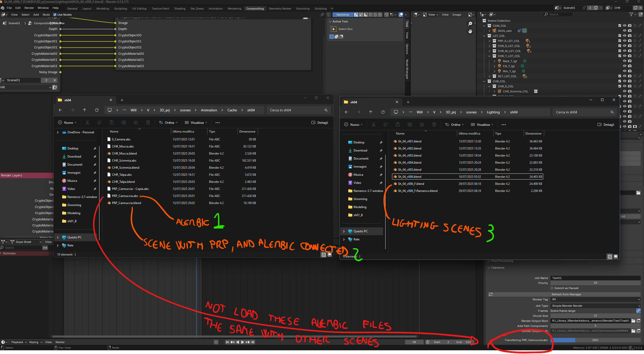Select PRP_Cannuccia.abc in Cache explorer window

tap(125, 196)
